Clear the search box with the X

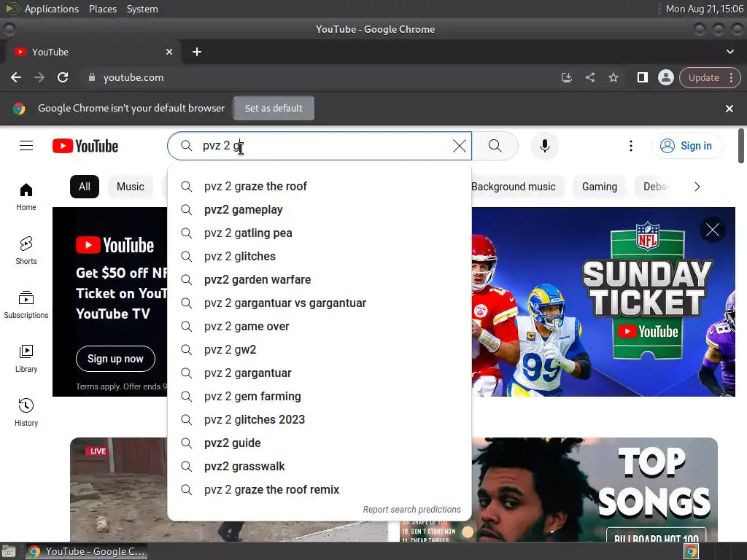[460, 146]
